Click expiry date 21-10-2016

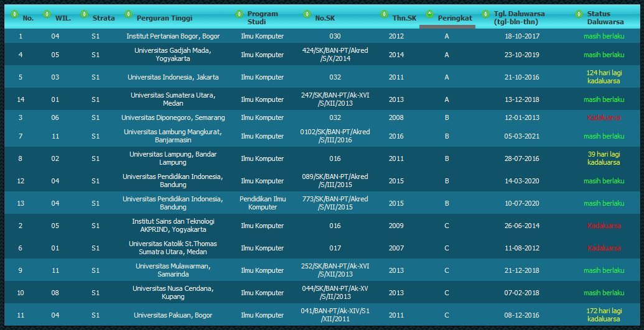tap(521, 77)
